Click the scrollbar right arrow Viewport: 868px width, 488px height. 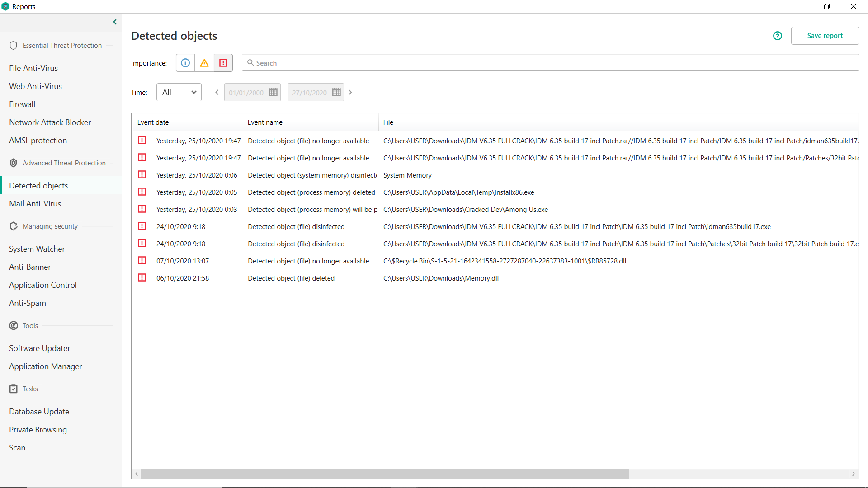point(854,474)
